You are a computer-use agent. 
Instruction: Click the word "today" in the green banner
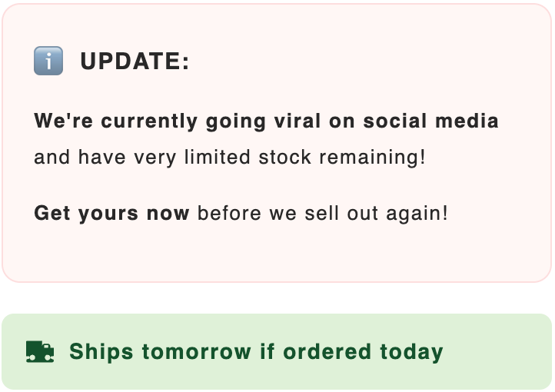coord(411,352)
